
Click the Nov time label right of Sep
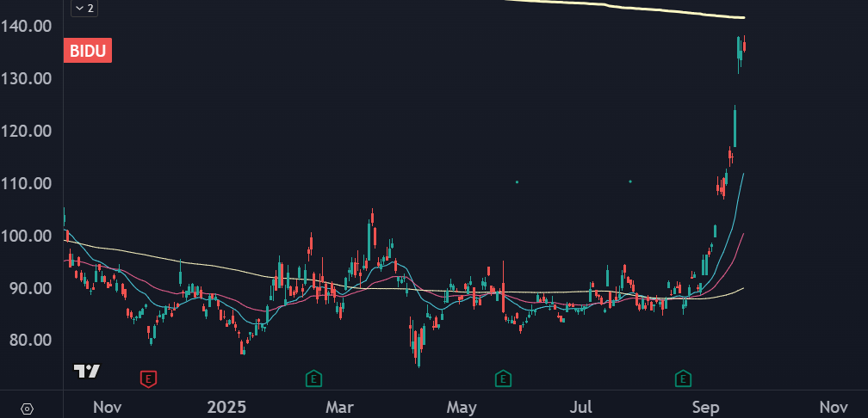pos(834,408)
